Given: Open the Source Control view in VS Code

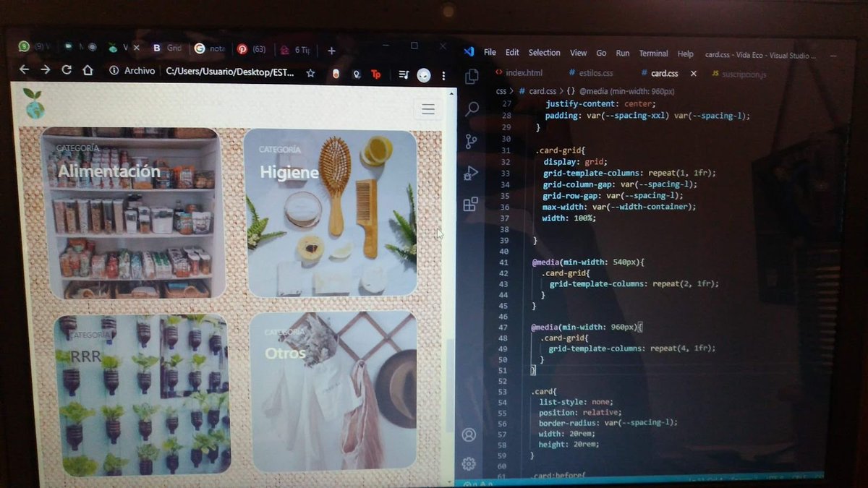Looking at the screenshot, I should coord(471,141).
